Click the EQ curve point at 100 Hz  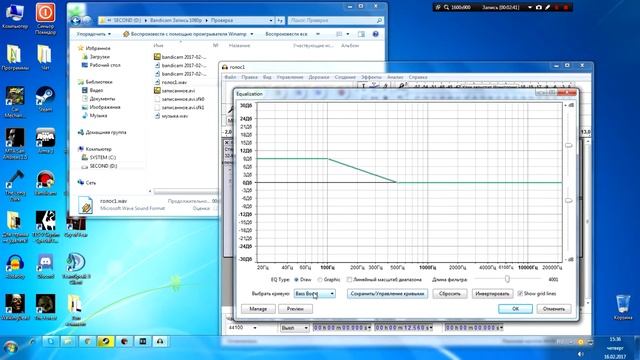pyautogui.click(x=327, y=158)
